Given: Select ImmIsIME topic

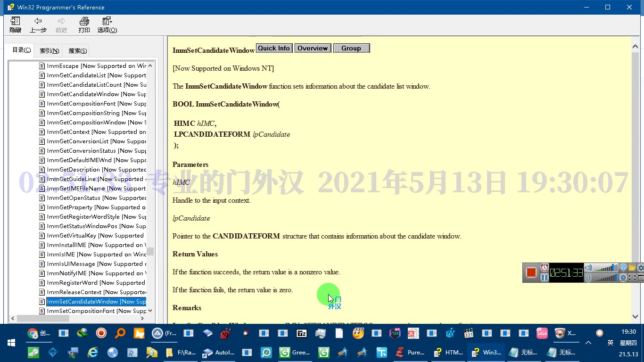Looking at the screenshot, I should [x=96, y=255].
